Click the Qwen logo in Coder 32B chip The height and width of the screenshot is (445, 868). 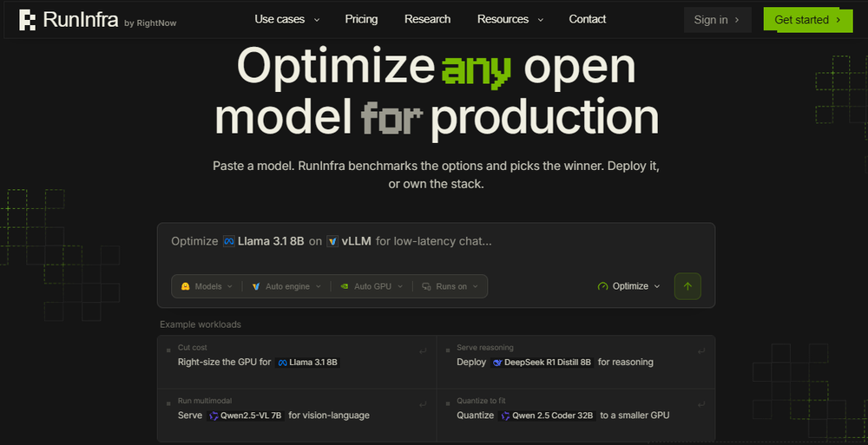[x=505, y=416]
